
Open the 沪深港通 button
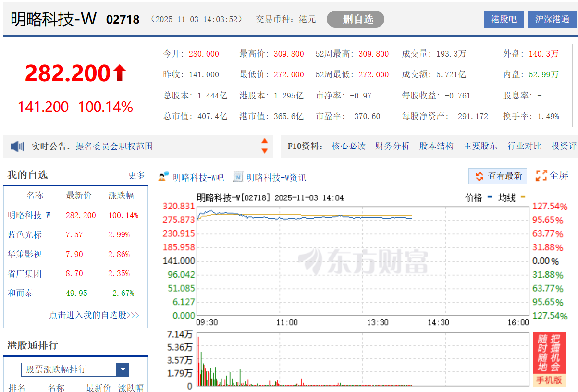(x=553, y=19)
